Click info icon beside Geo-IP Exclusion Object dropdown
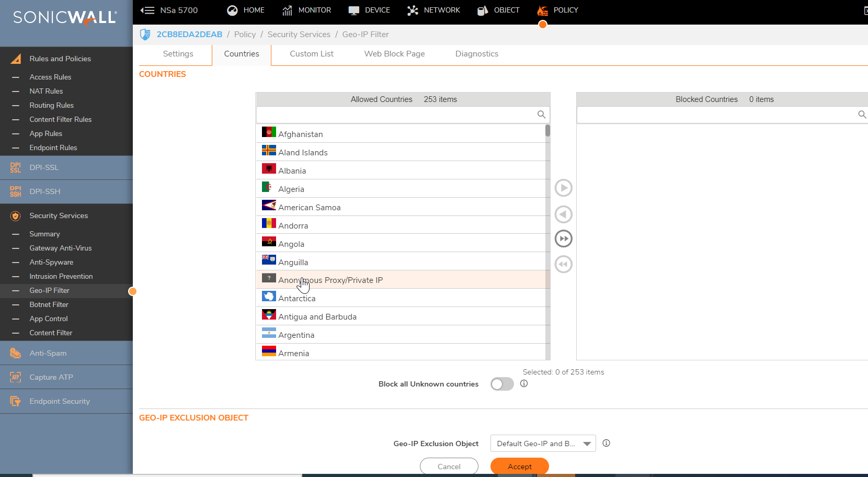The image size is (868, 477). (x=606, y=443)
